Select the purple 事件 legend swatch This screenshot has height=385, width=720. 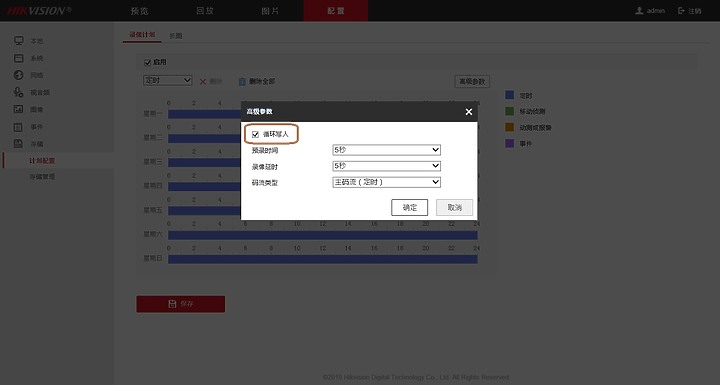[509, 143]
